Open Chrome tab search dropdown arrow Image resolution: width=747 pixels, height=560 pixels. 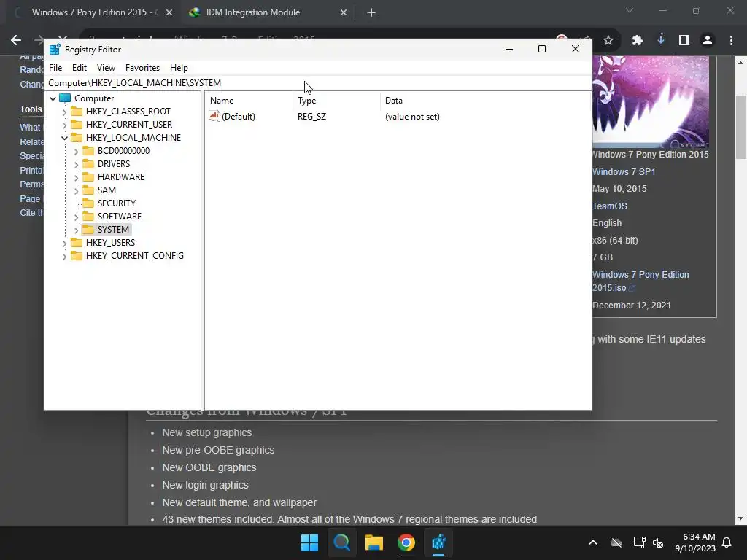pyautogui.click(x=630, y=10)
